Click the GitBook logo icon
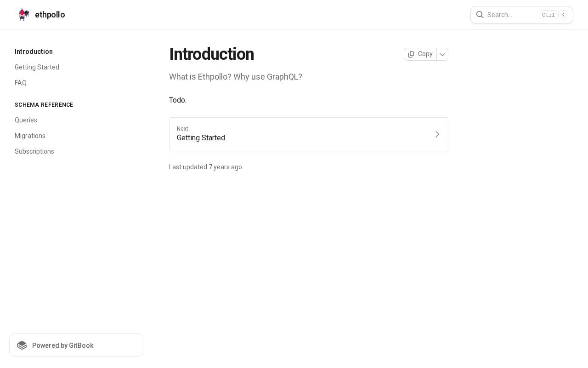 point(22,345)
